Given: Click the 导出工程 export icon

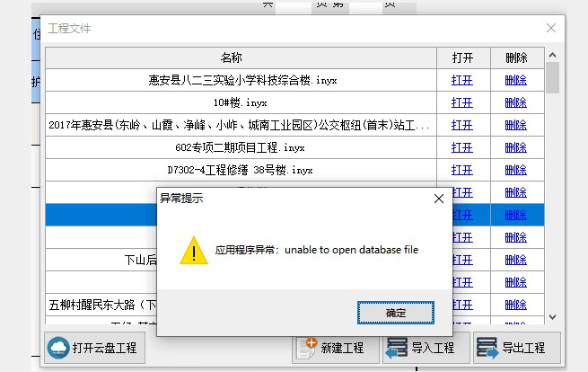Looking at the screenshot, I should 487,348.
